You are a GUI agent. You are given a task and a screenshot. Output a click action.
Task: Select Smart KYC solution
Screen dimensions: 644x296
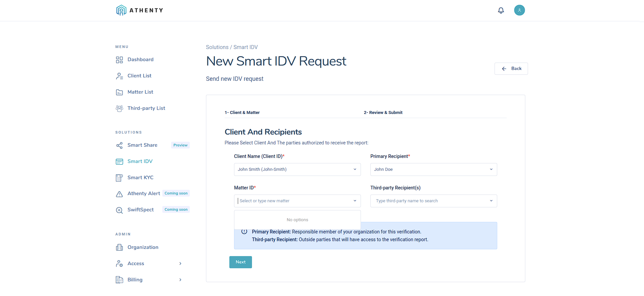click(140, 178)
